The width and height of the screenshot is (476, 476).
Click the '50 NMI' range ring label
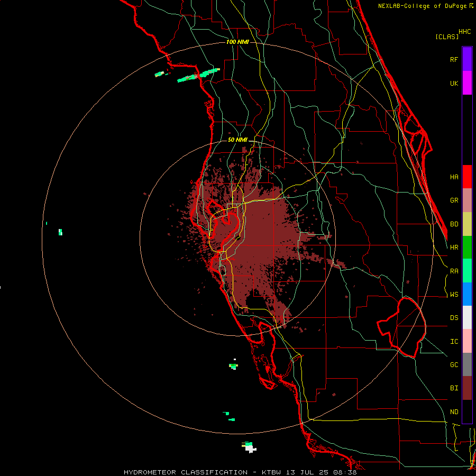pyautogui.click(x=237, y=140)
